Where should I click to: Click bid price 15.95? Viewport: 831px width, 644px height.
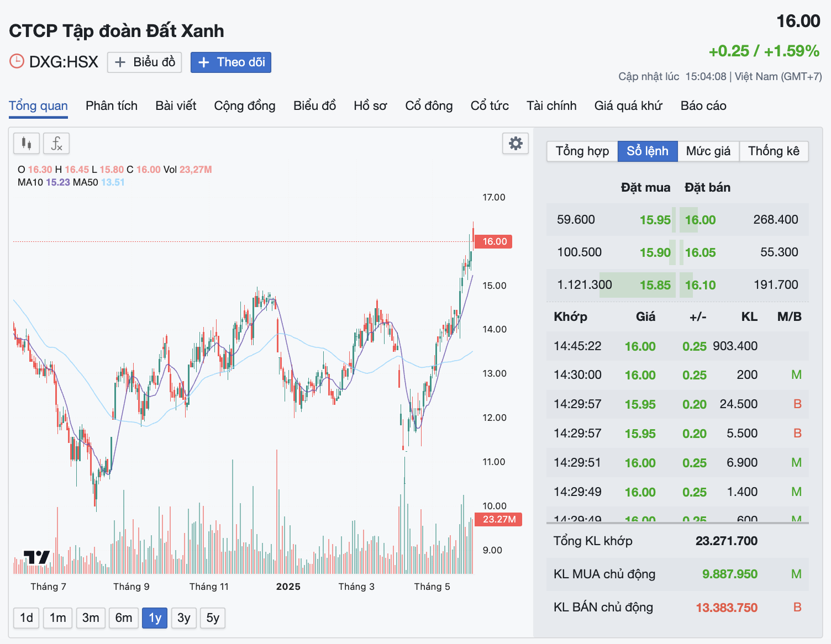[x=655, y=220]
